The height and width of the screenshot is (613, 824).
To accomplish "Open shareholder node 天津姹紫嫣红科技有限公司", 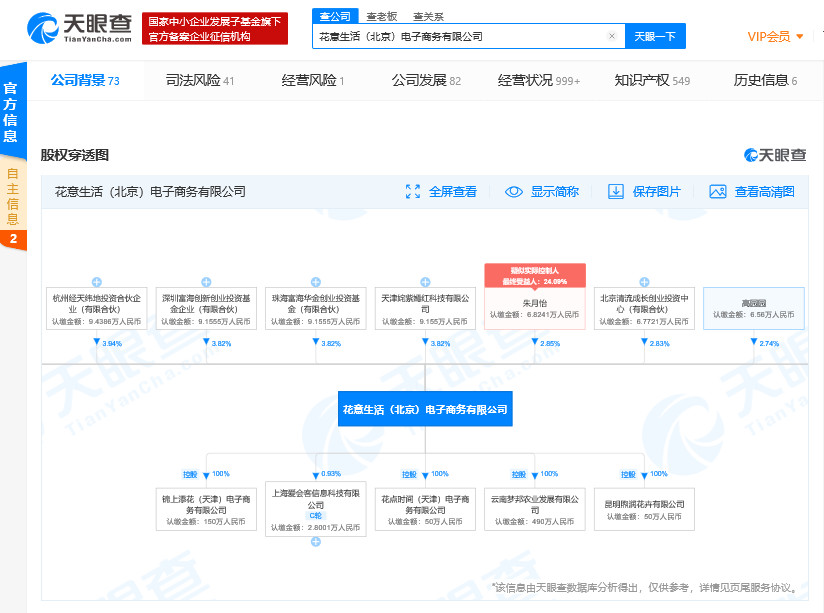I will (425, 309).
